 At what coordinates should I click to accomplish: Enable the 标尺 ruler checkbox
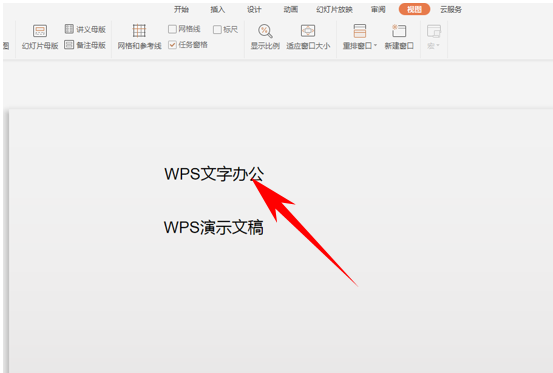tap(217, 30)
